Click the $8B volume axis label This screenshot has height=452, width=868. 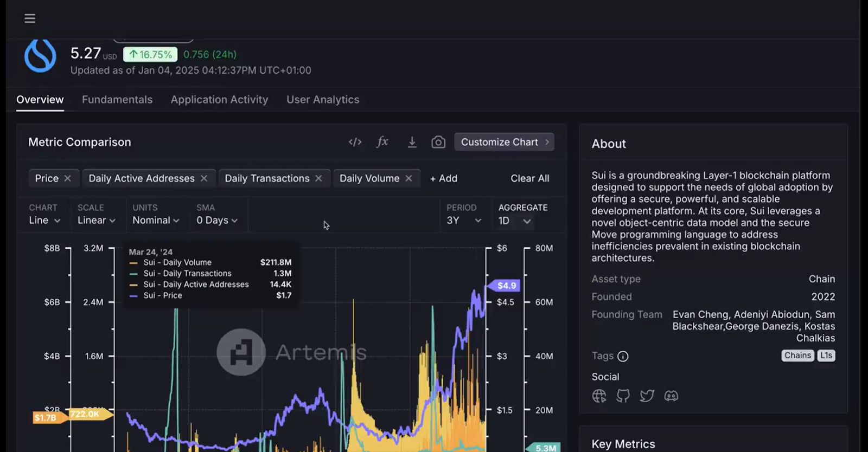[x=52, y=248]
